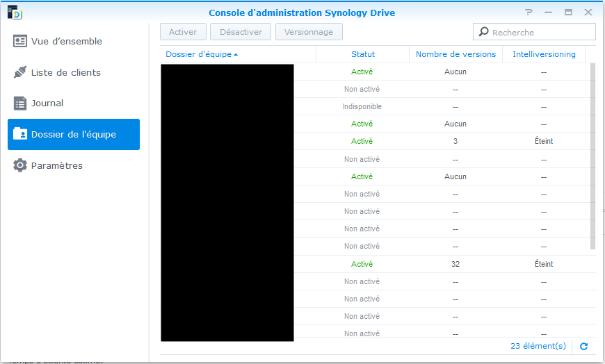This screenshot has width=605, height=364.
Task: Select the row showing 3 versions
Action: [x=375, y=141]
